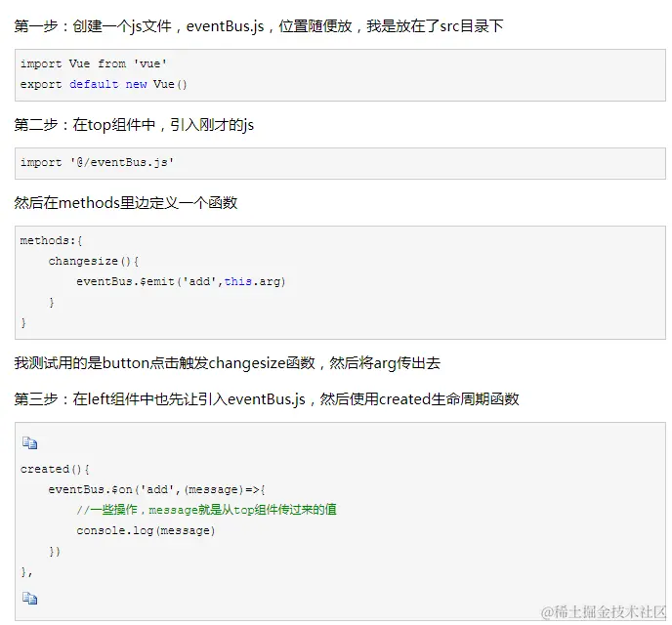Click the text 然后在methods里边定义一个函数
The height and width of the screenshot is (625, 672).
tap(126, 202)
